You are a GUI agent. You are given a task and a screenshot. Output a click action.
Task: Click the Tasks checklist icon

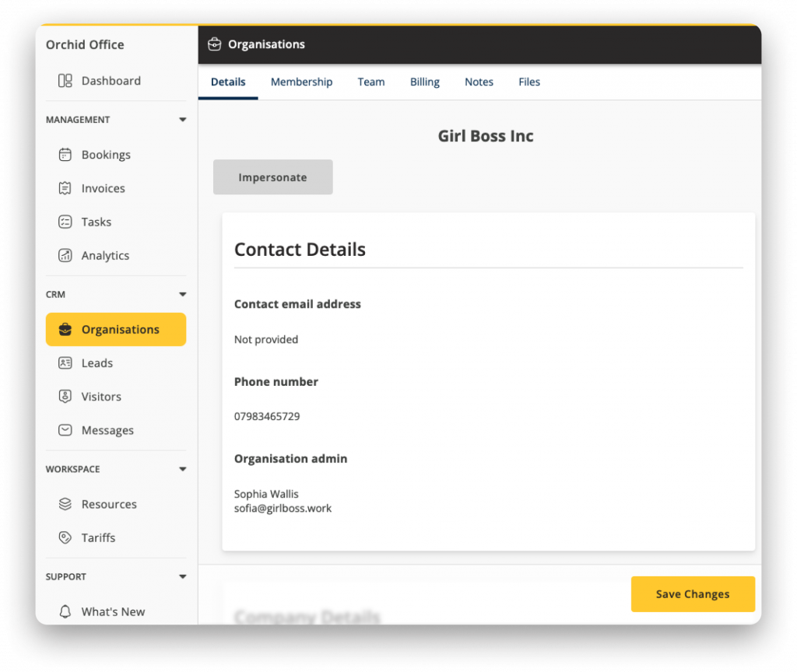65,222
